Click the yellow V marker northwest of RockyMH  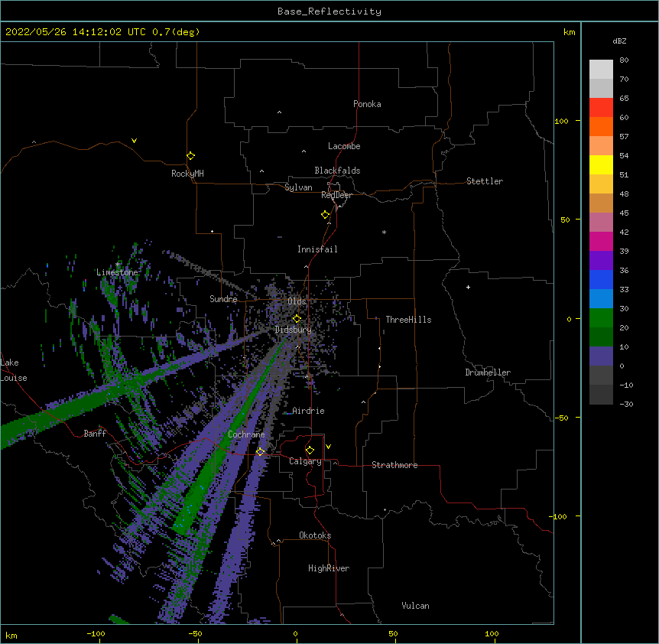coord(134,141)
